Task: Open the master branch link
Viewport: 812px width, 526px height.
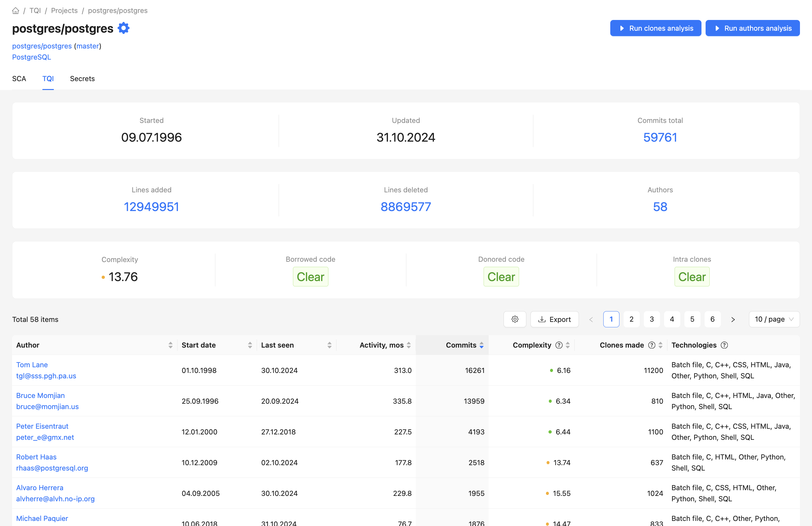Action: click(88, 46)
